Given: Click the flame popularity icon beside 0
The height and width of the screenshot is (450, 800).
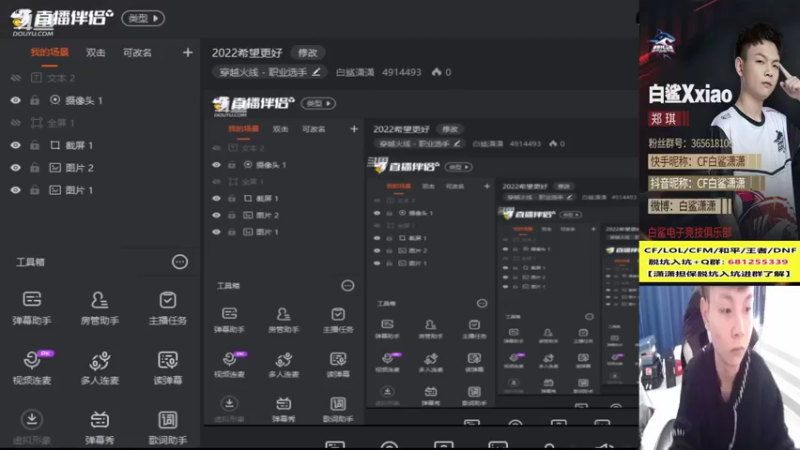Looking at the screenshot, I should (x=437, y=72).
